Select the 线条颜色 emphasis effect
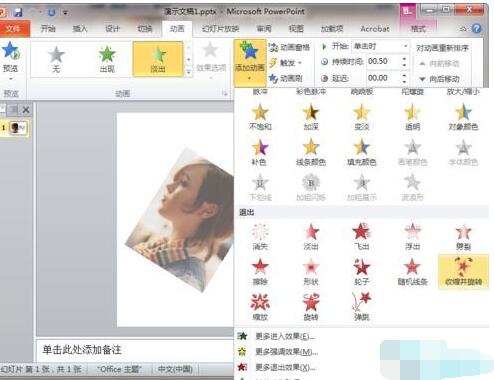The image size is (494, 380). pyautogui.click(x=311, y=152)
